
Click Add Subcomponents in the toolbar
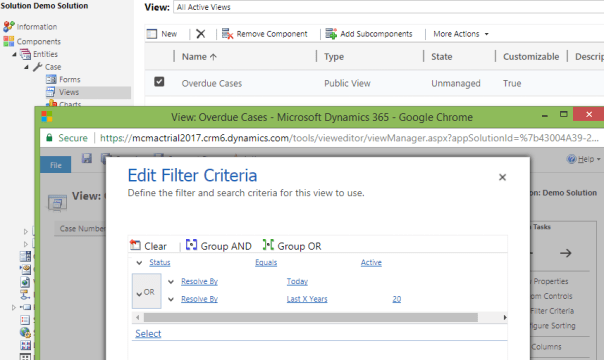coord(369,34)
